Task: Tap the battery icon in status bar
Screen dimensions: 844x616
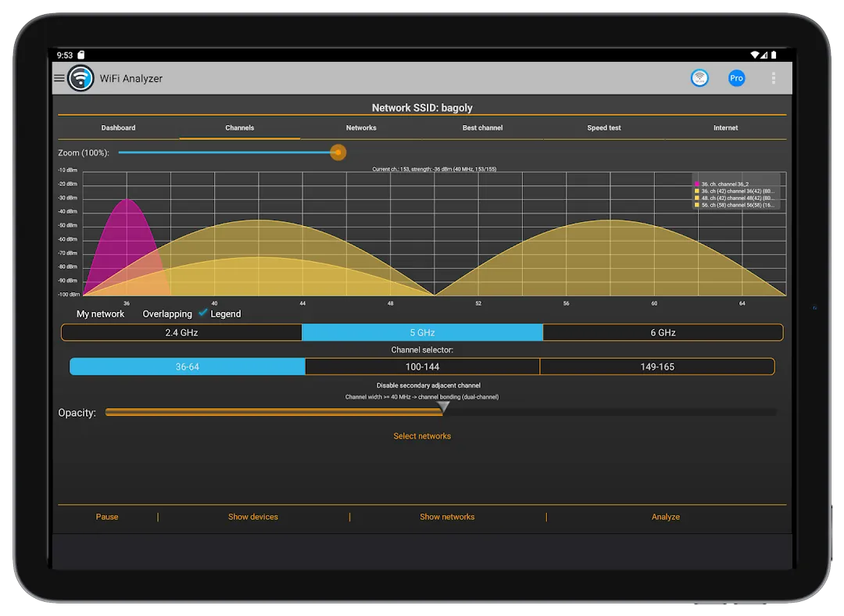Action: click(774, 55)
